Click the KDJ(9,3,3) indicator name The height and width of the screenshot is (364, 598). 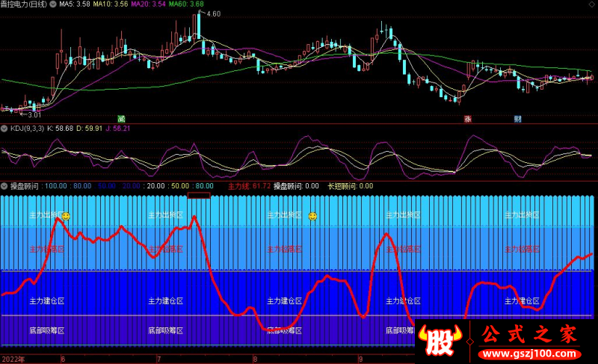tap(27, 129)
